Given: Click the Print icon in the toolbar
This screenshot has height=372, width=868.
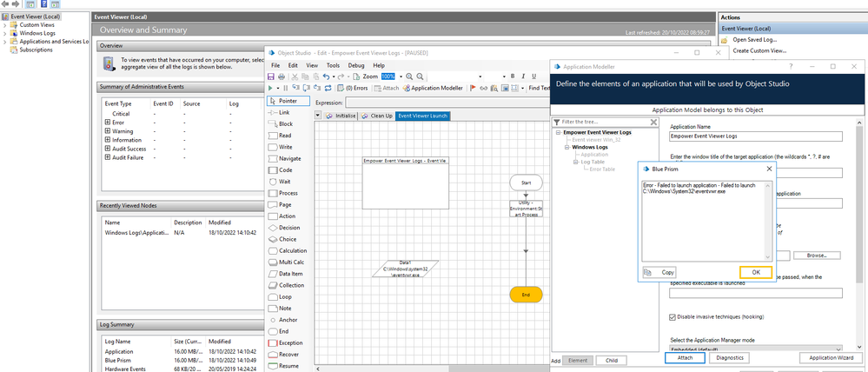Looking at the screenshot, I should 281,76.
